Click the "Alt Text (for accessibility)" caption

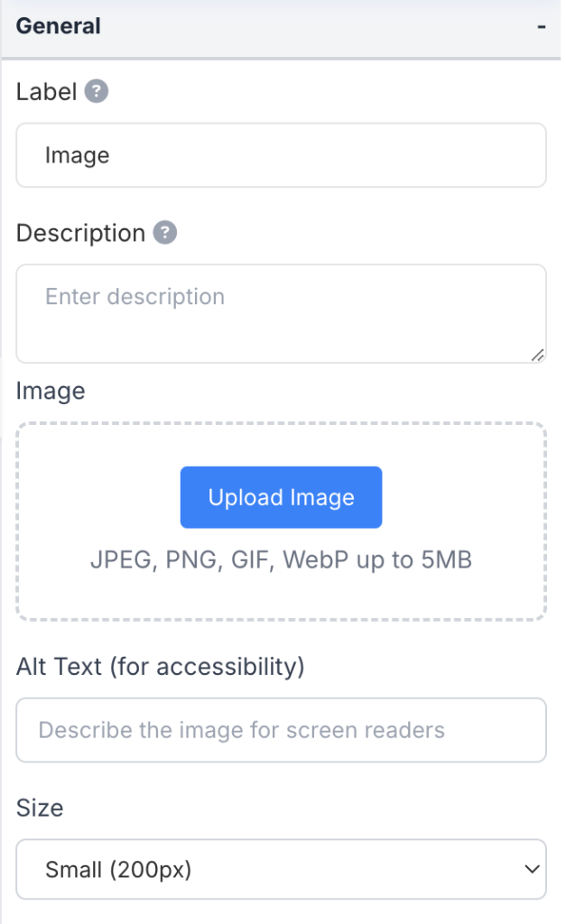point(161,667)
